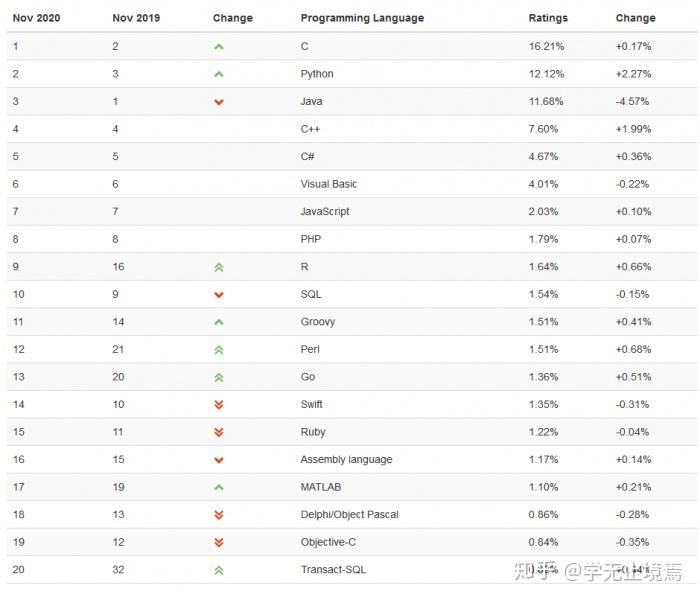Click the Programming Language column header
This screenshot has height=600, width=700.
point(362,18)
